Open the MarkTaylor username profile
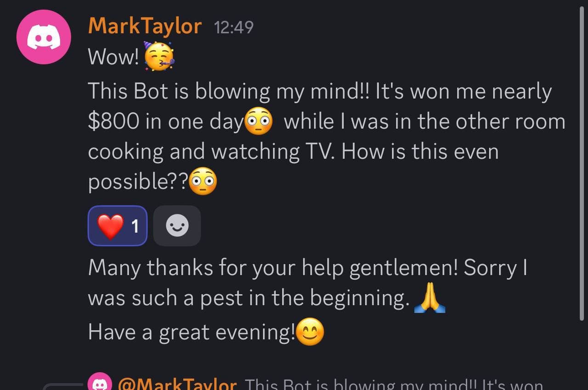Image resolution: width=588 pixels, height=390 pixels. pos(145,27)
